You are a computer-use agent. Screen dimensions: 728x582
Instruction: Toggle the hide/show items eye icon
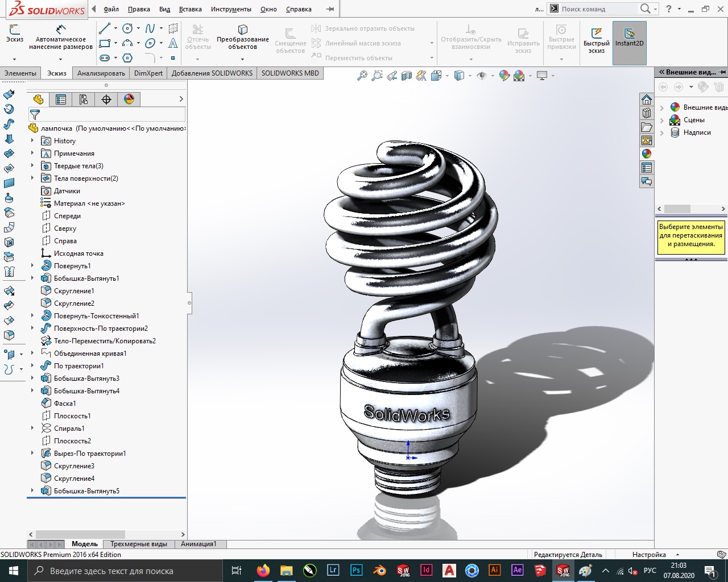[482, 76]
